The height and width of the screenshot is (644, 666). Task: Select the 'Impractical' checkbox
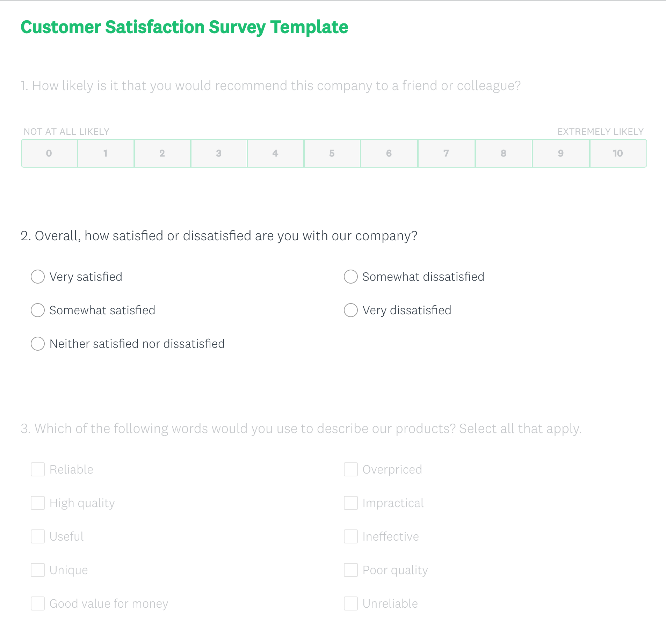[x=350, y=503]
